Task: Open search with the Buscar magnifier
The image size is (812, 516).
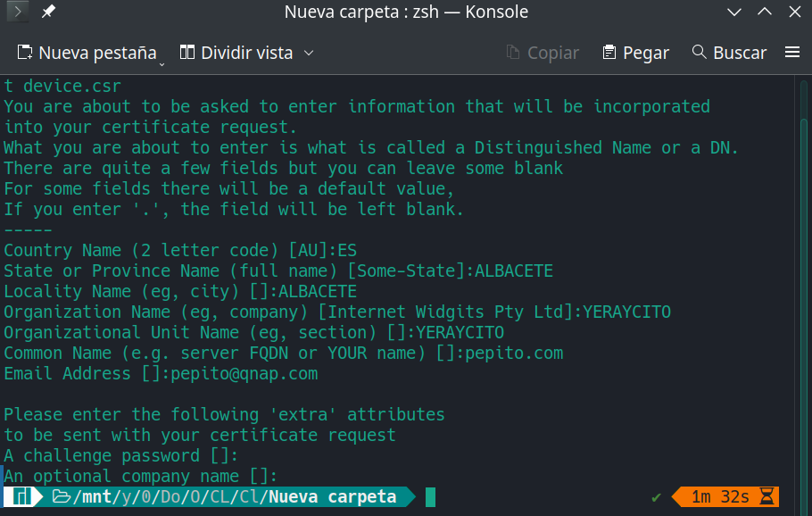Action: pos(699,53)
